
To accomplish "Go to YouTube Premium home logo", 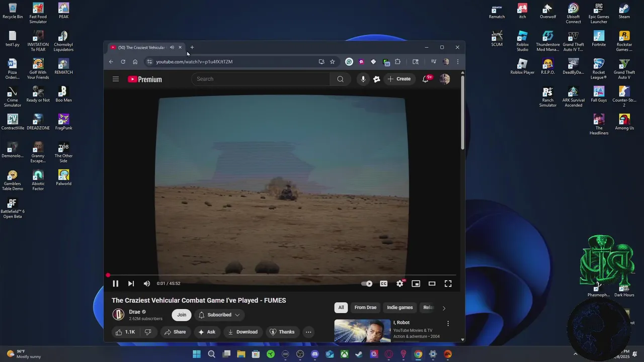I will tap(145, 79).
